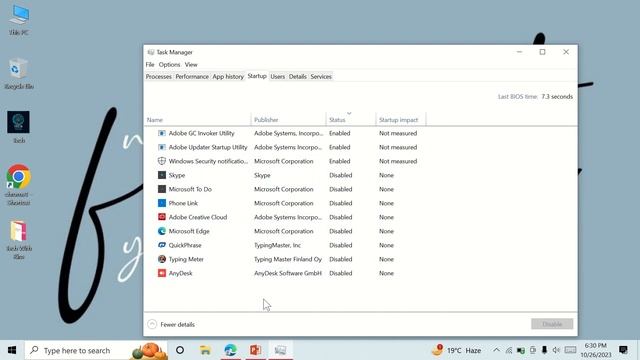This screenshot has height=360, width=640.
Task: Select the Startup tab
Action: (257, 76)
